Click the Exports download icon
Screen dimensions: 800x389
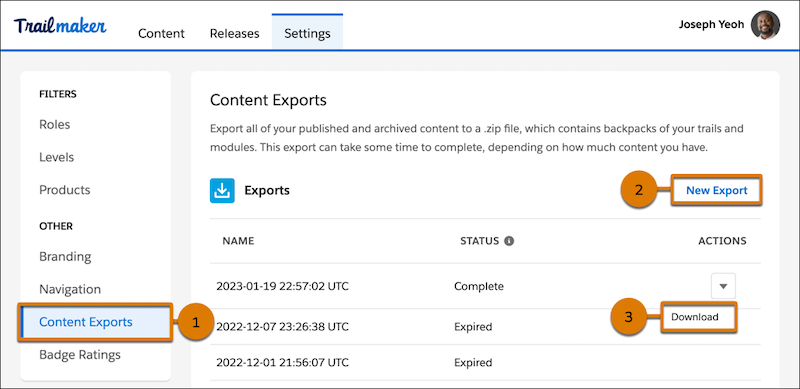coord(222,190)
